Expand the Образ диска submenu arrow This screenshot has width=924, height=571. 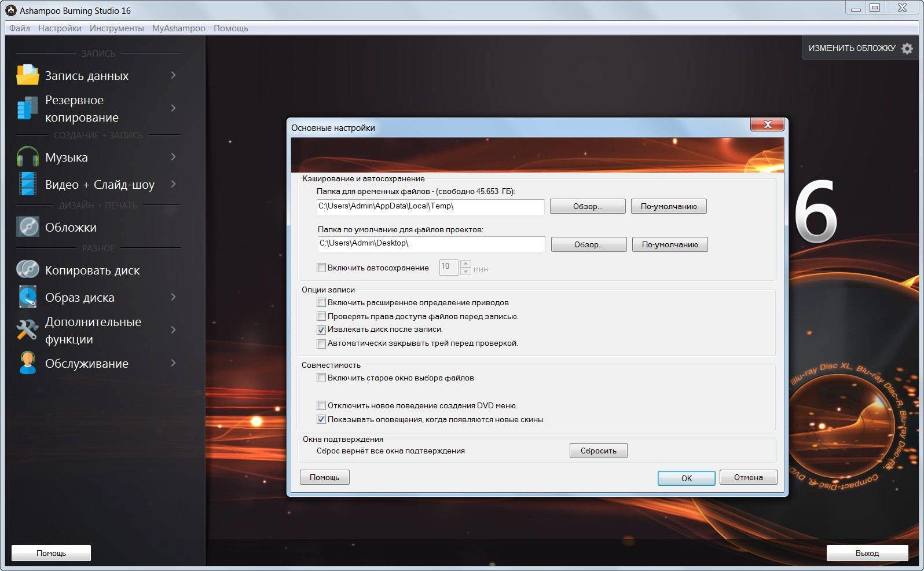click(173, 297)
